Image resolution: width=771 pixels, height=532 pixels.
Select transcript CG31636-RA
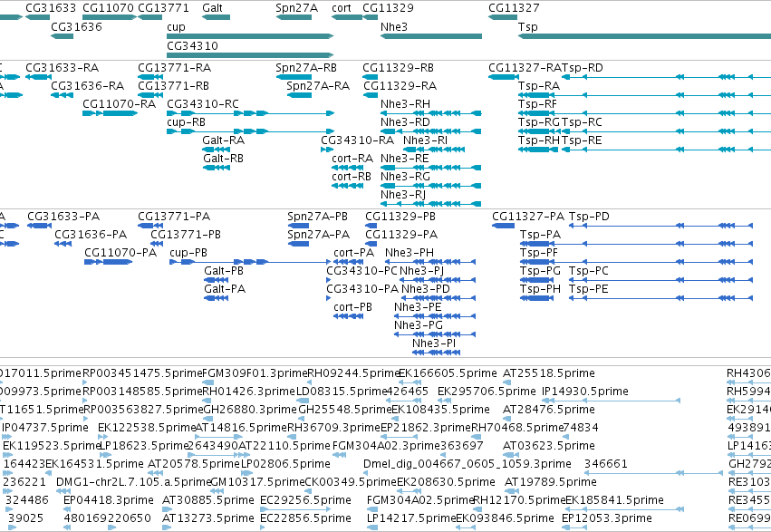[63, 95]
